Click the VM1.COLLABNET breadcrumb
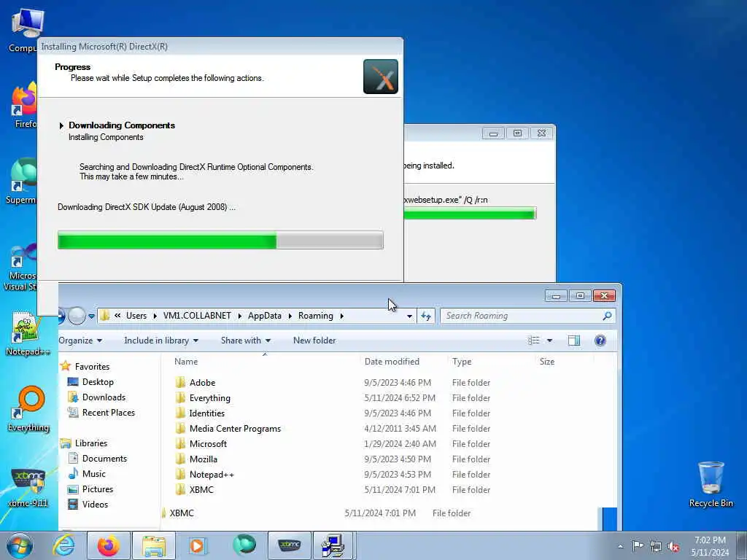The width and height of the screenshot is (747, 560). tap(197, 316)
